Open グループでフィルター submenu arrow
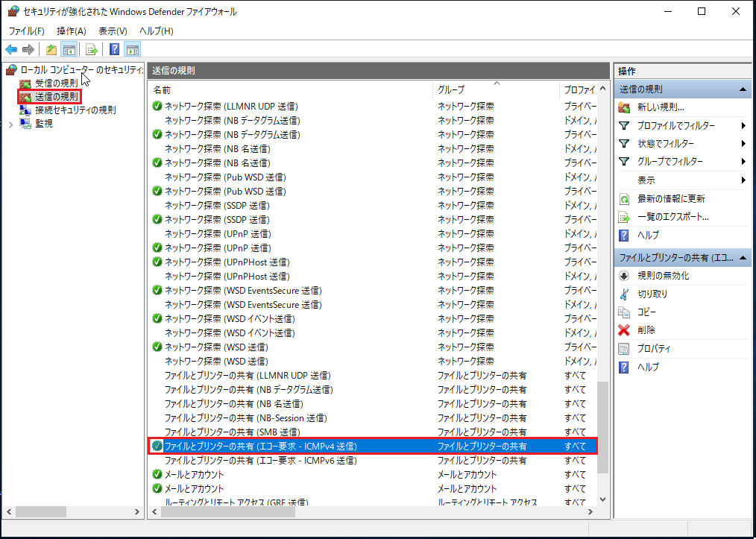The height and width of the screenshot is (539, 756). pyautogui.click(x=744, y=162)
